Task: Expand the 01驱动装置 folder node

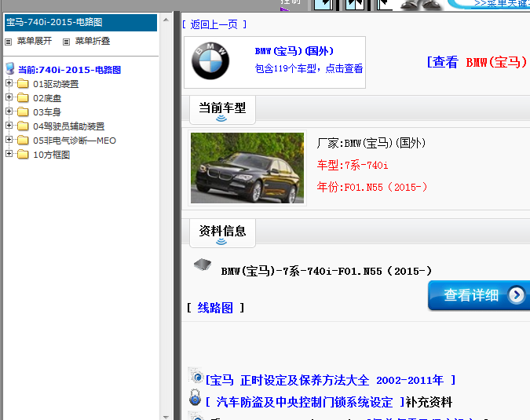Action: 9,83
